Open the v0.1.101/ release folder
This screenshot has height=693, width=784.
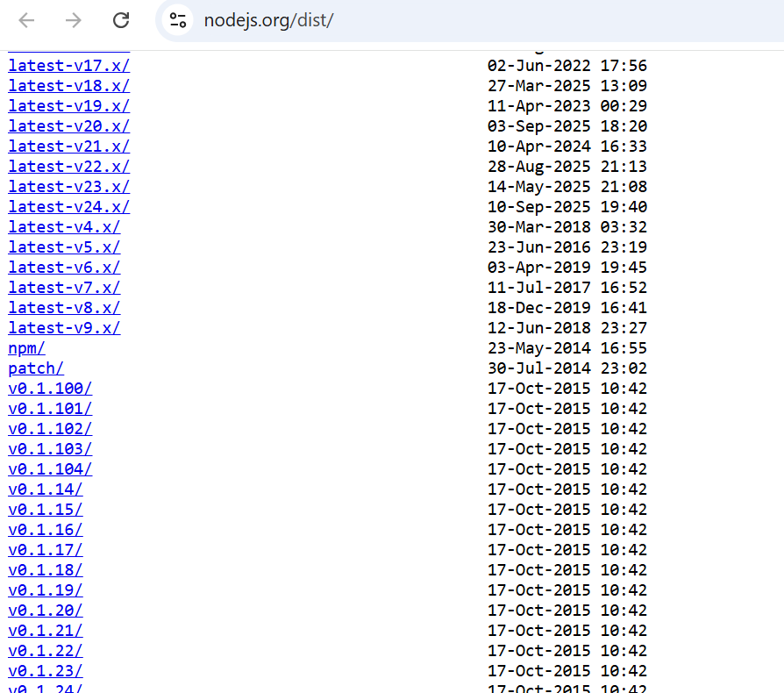pos(50,409)
